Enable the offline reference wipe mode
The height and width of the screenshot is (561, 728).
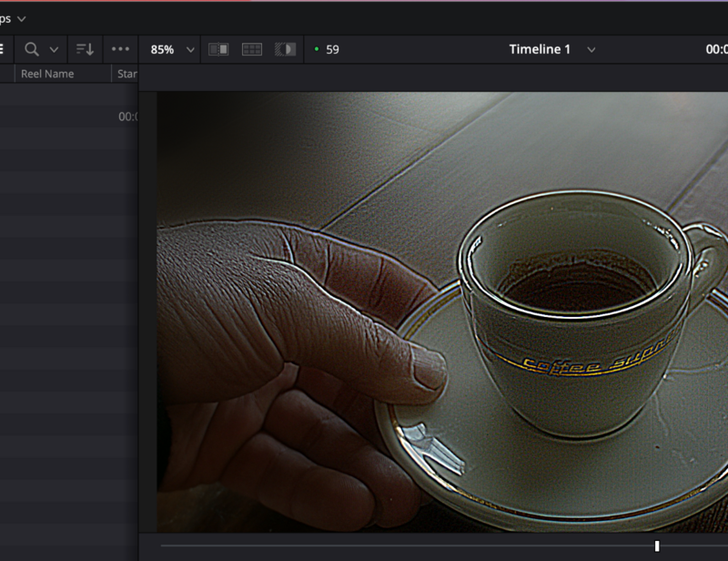(x=283, y=49)
